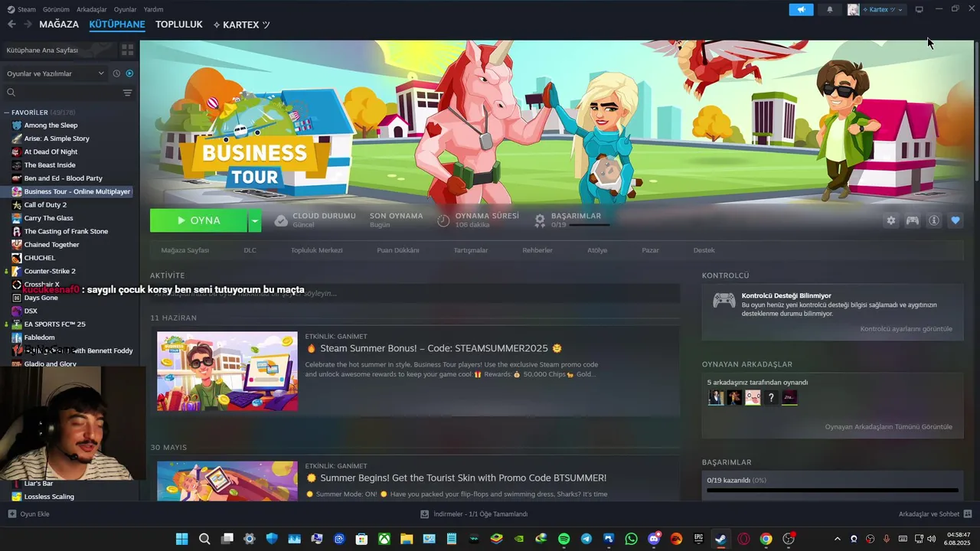Open the game settings gear icon
980x551 pixels.
tap(890, 220)
